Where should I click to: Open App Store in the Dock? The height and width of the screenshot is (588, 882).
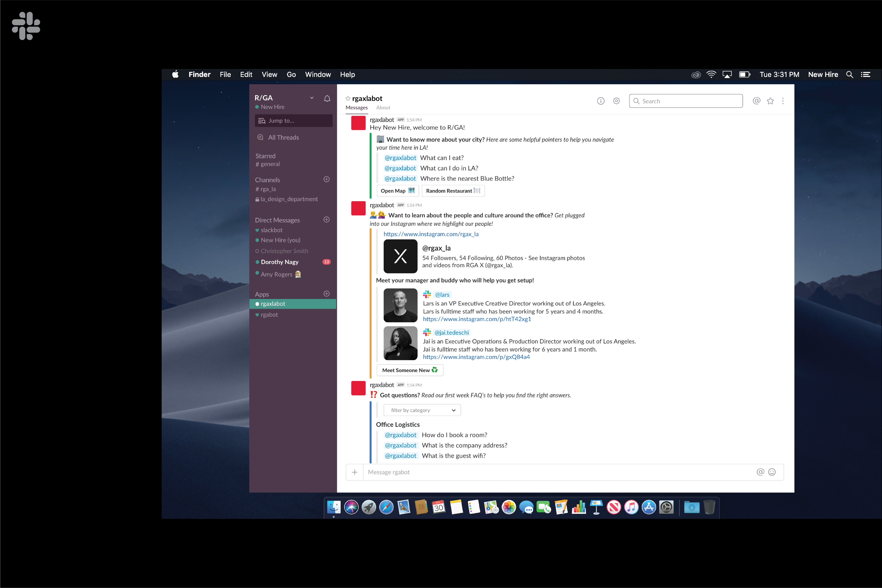(x=649, y=507)
